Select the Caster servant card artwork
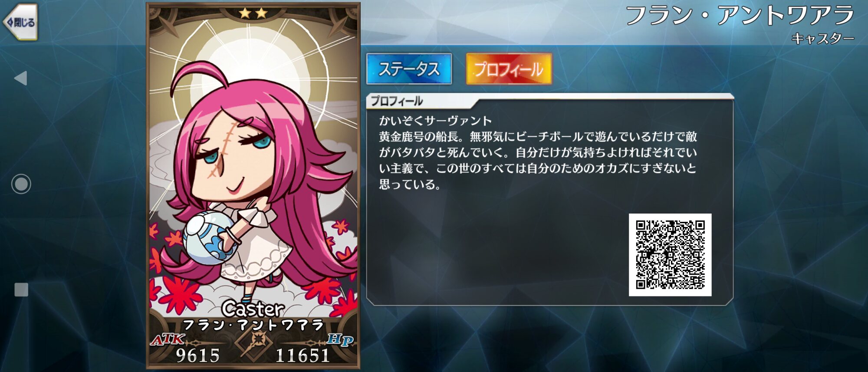Viewport: 868px width, 372px height. (x=253, y=186)
